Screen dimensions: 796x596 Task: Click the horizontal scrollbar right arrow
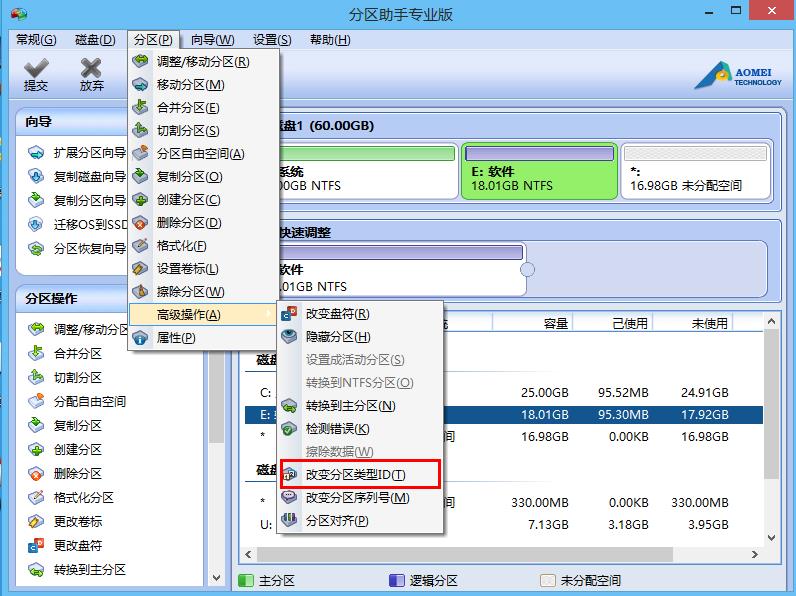(755, 554)
